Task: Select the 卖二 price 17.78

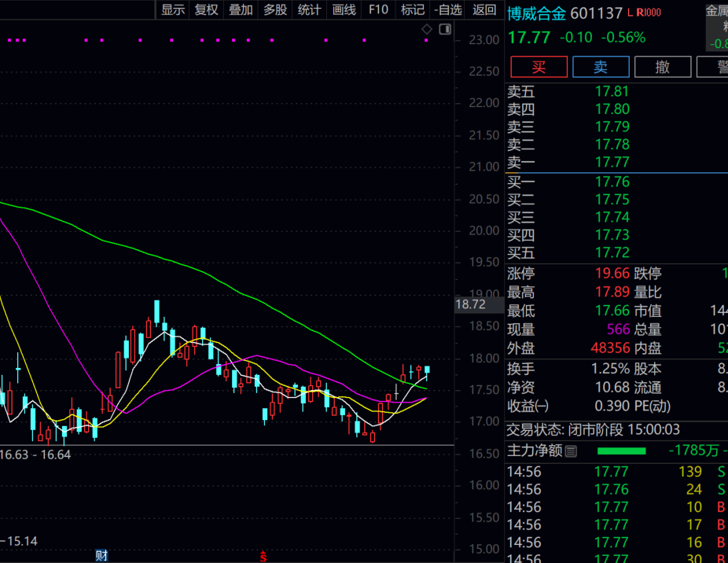Action: pos(612,145)
